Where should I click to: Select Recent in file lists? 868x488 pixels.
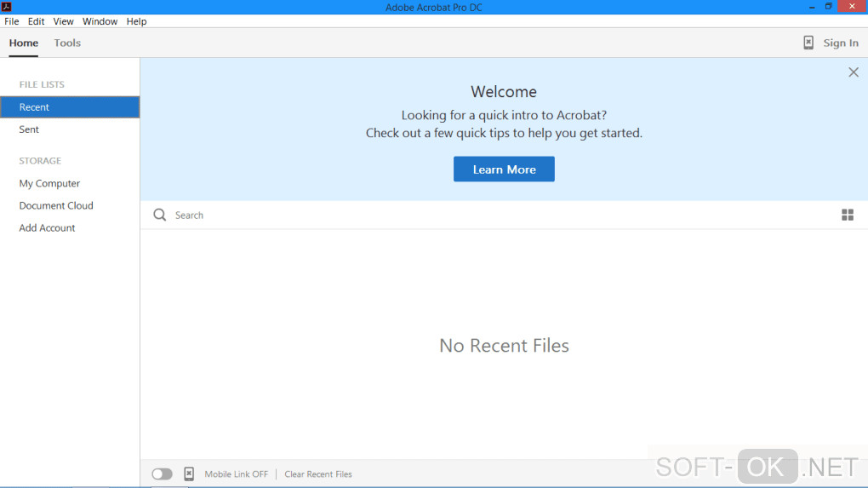point(70,107)
